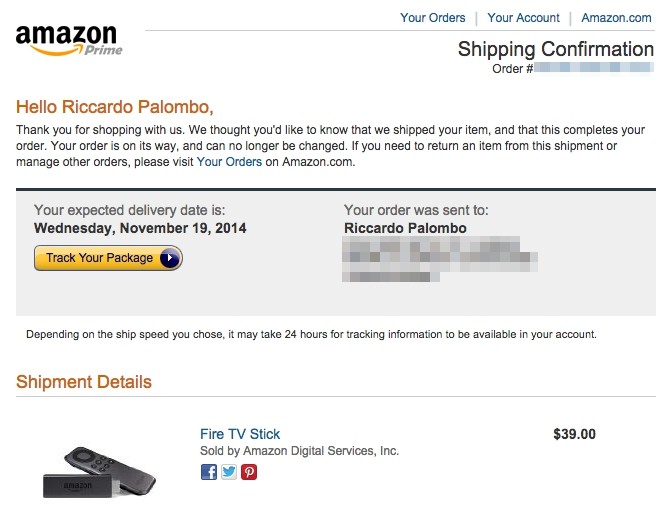Click the Fire TV Stick product image

pyautogui.click(x=99, y=472)
